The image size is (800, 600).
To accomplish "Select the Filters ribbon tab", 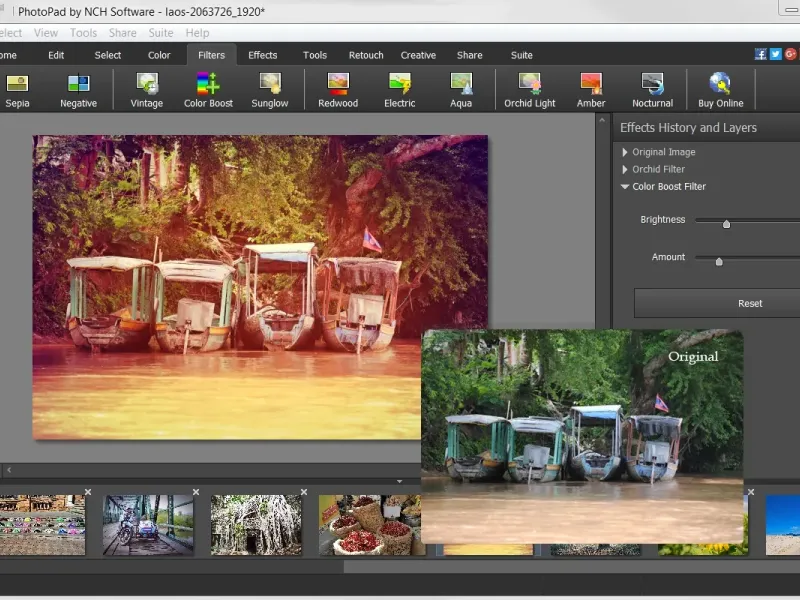I will [211, 55].
